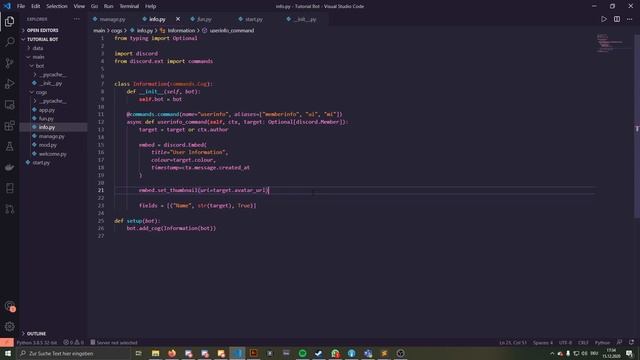The height and width of the screenshot is (360, 640).
Task: Switch to the __init__.py tab
Action: coord(305,19)
